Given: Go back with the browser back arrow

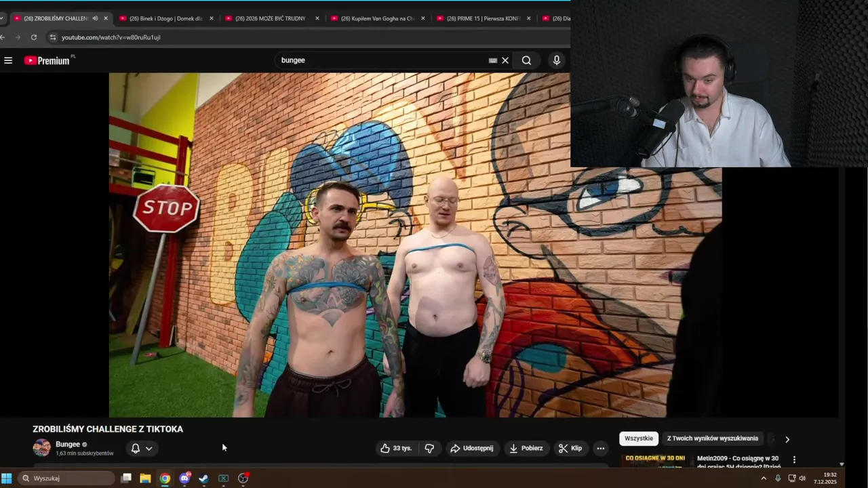Looking at the screenshot, I should point(3,37).
